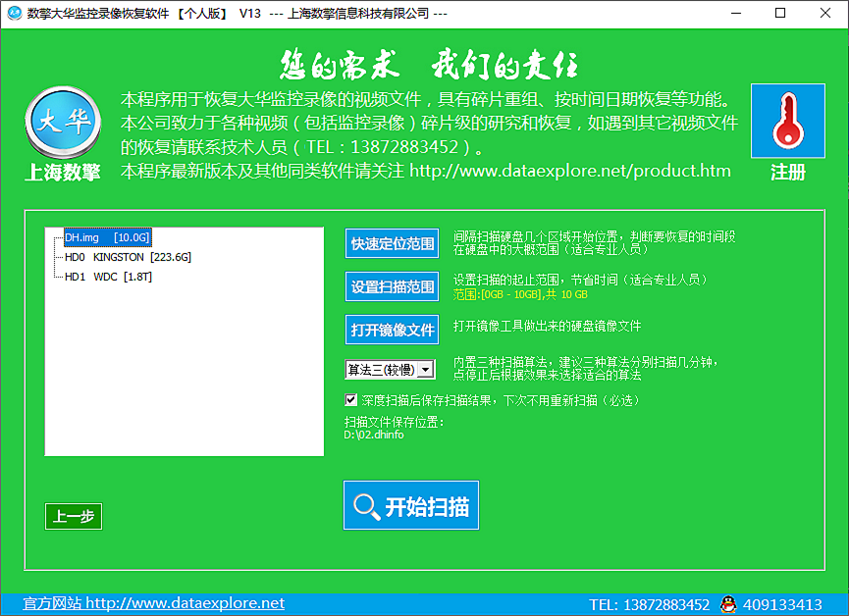Select DH.img [10.0G] in the disk list

pyautogui.click(x=107, y=237)
